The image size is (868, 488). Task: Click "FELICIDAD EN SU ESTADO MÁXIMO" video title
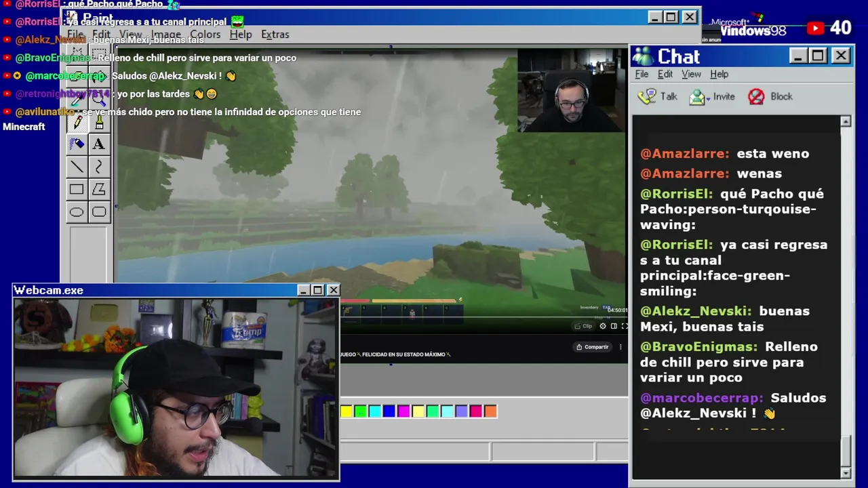405,354
